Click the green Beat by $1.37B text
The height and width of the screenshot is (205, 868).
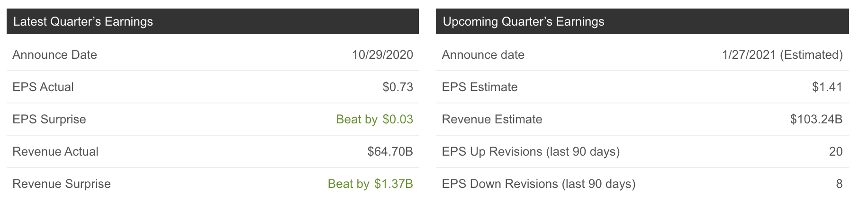[370, 184]
